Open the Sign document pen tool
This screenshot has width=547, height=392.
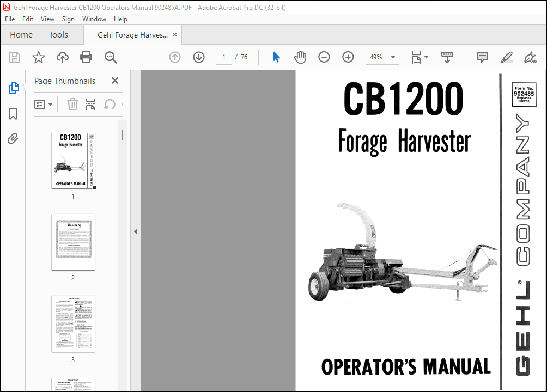(530, 57)
